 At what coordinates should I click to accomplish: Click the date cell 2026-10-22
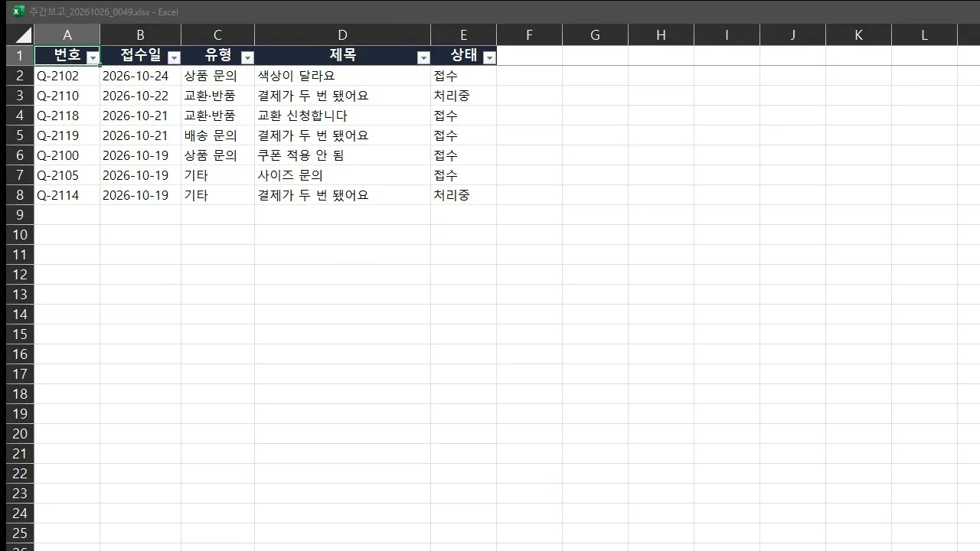click(140, 96)
